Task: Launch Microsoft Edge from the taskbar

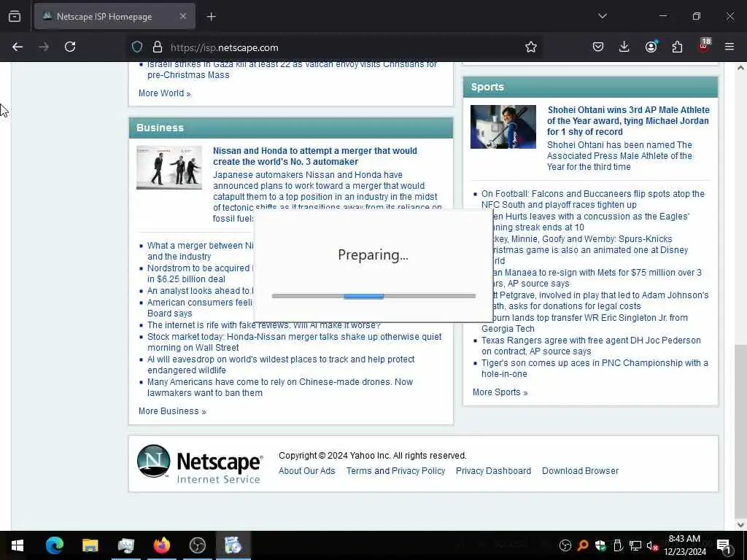Action: coord(54,545)
